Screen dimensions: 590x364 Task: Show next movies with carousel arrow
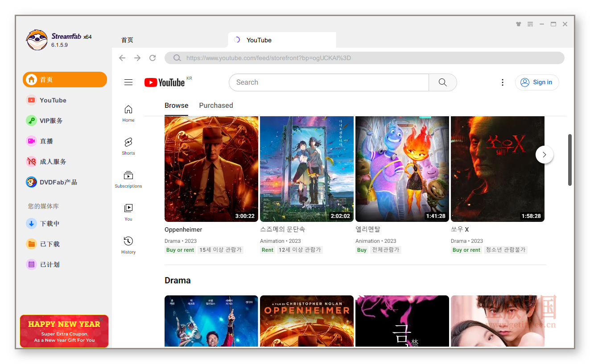tap(545, 155)
